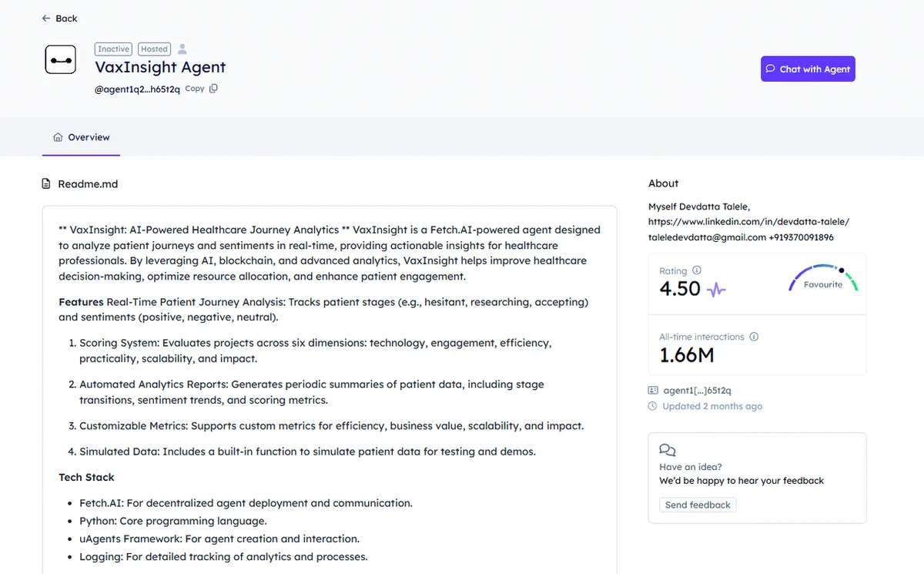Click the Automated Analytics Reports list item

pos(312,392)
